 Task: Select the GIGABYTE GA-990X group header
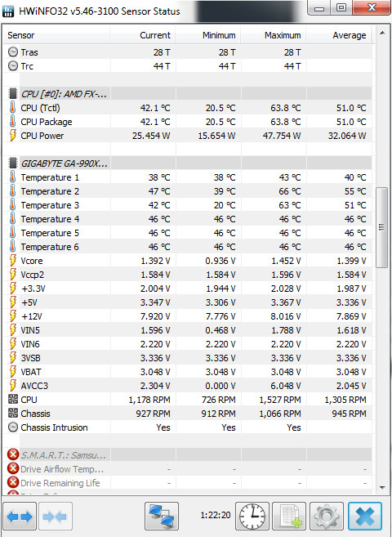pos(188,163)
